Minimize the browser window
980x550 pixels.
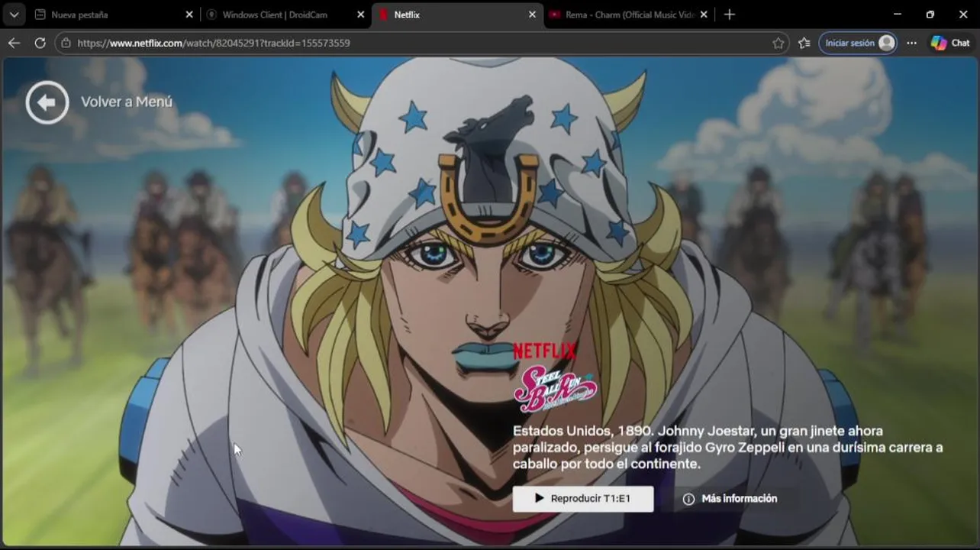pos(897,15)
